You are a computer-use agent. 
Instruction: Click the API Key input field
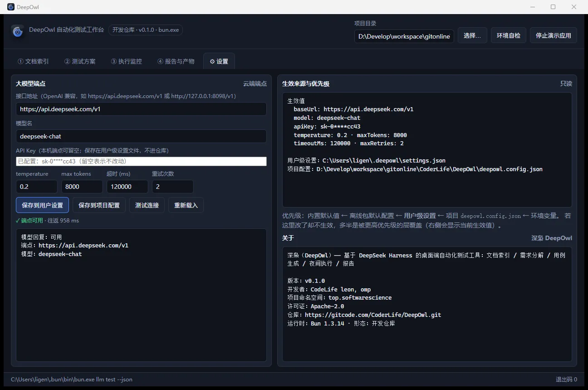pos(141,161)
